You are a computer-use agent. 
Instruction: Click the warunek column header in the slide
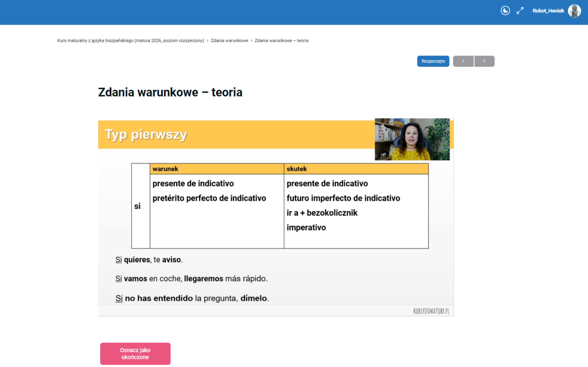click(x=165, y=169)
